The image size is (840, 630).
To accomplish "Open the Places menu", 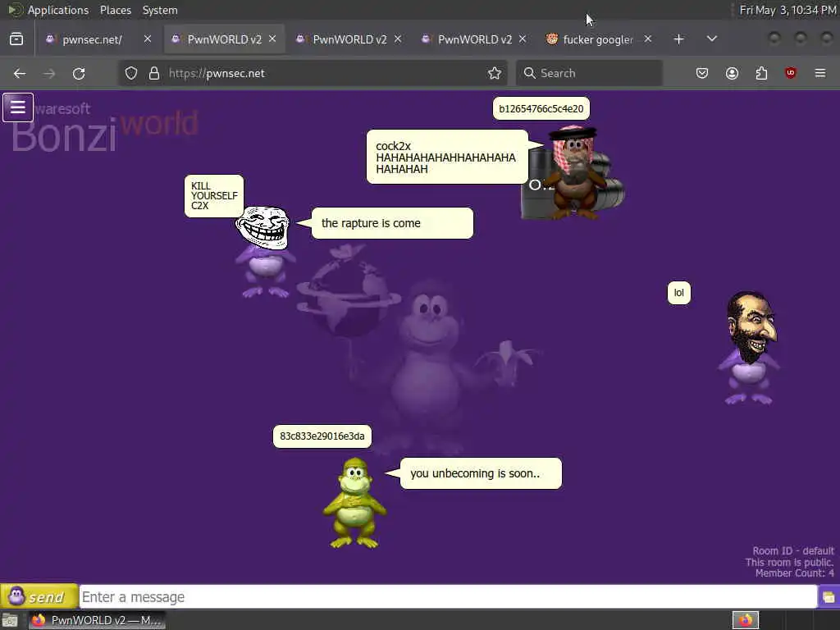I will [115, 10].
